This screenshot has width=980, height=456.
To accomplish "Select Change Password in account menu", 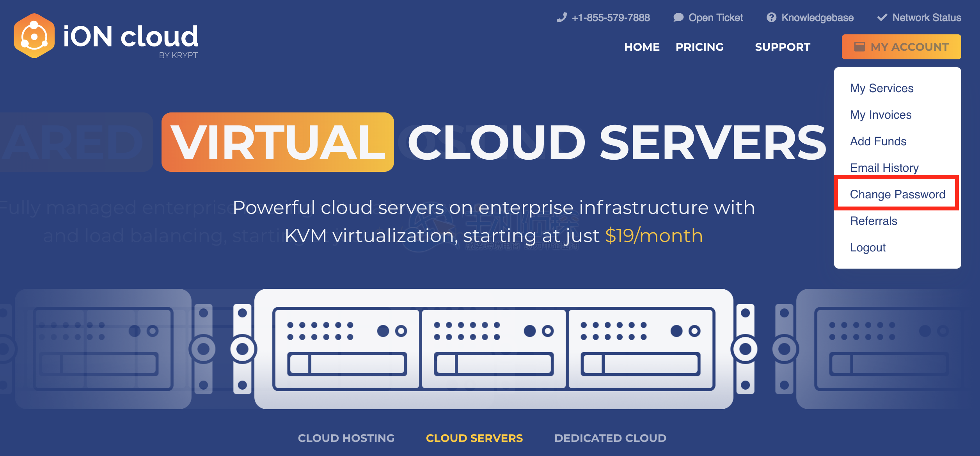I will point(897,194).
